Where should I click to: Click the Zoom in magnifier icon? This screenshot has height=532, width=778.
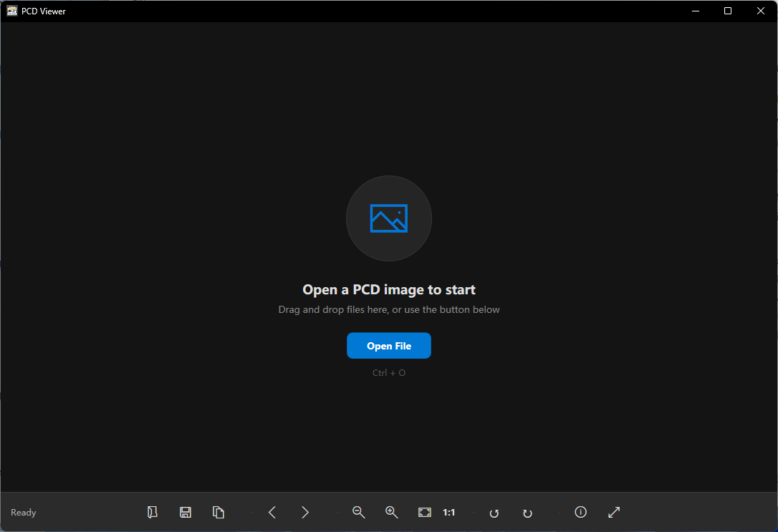pyautogui.click(x=391, y=512)
